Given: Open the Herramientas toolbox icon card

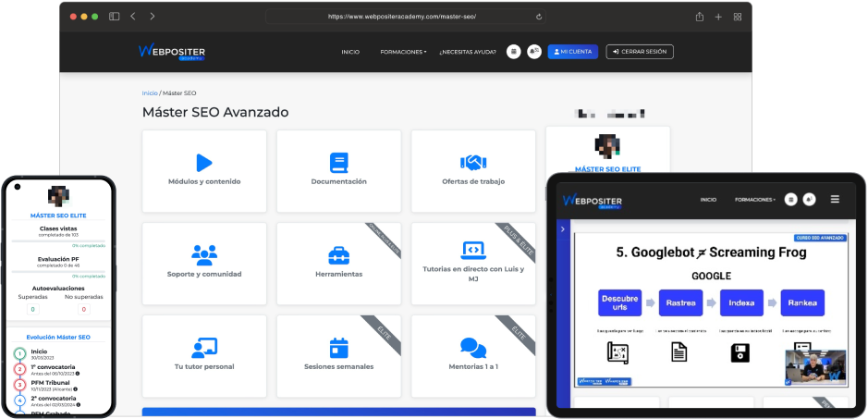Looking at the screenshot, I should pyautogui.click(x=338, y=254).
